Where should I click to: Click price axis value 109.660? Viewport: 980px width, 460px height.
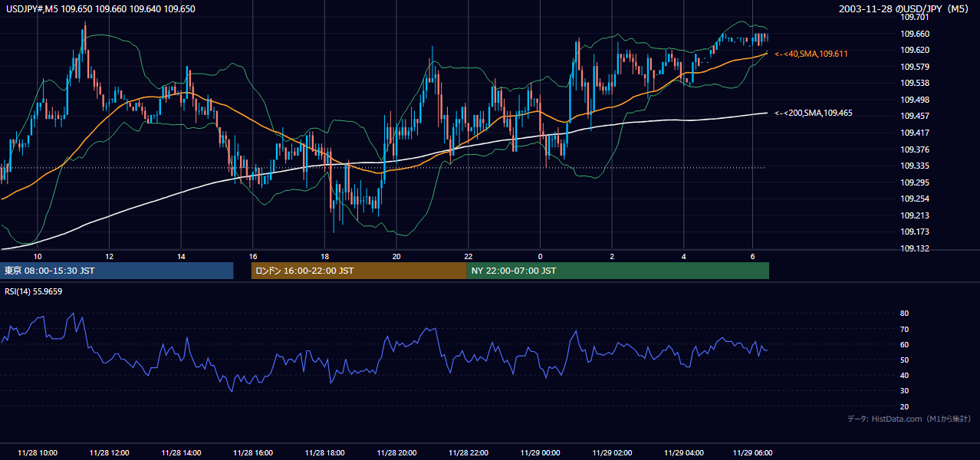916,34
